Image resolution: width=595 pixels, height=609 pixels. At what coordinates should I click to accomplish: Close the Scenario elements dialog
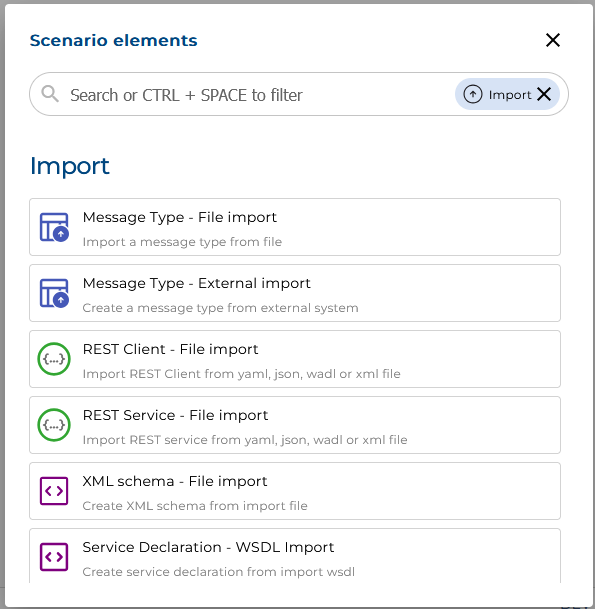[x=553, y=40]
